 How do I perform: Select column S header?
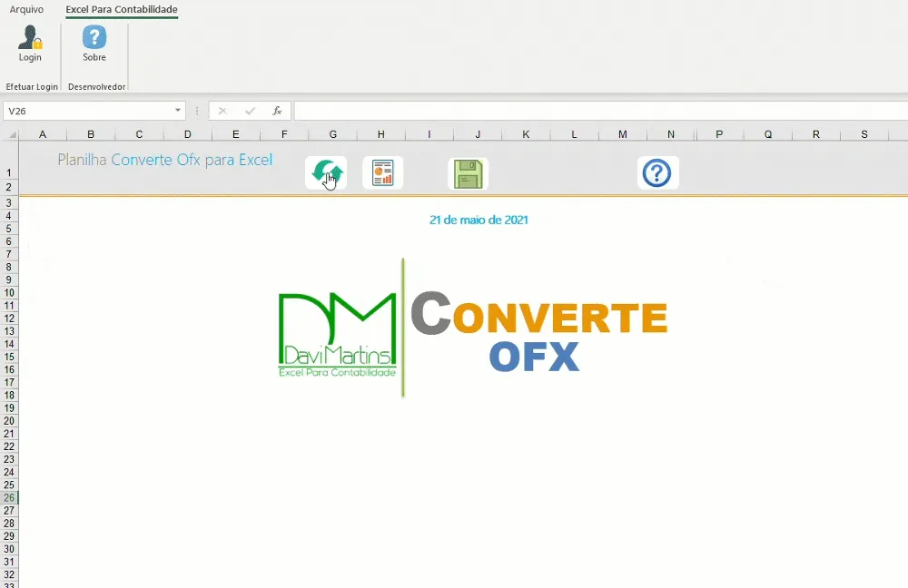pyautogui.click(x=864, y=134)
